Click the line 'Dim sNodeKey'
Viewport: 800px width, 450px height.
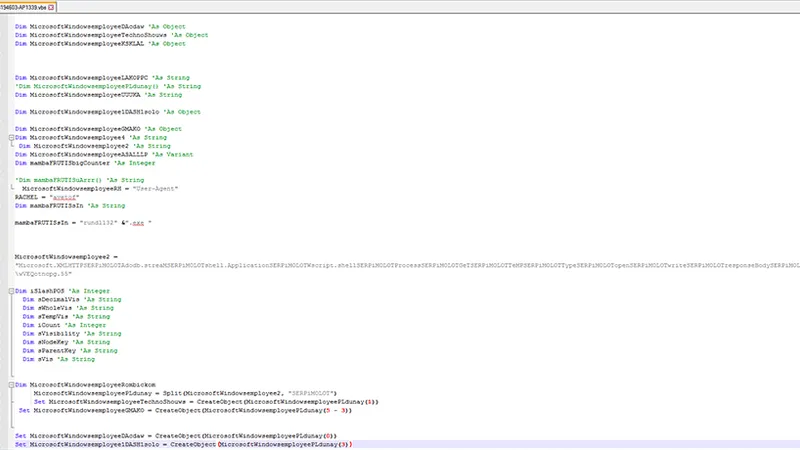click(66, 342)
